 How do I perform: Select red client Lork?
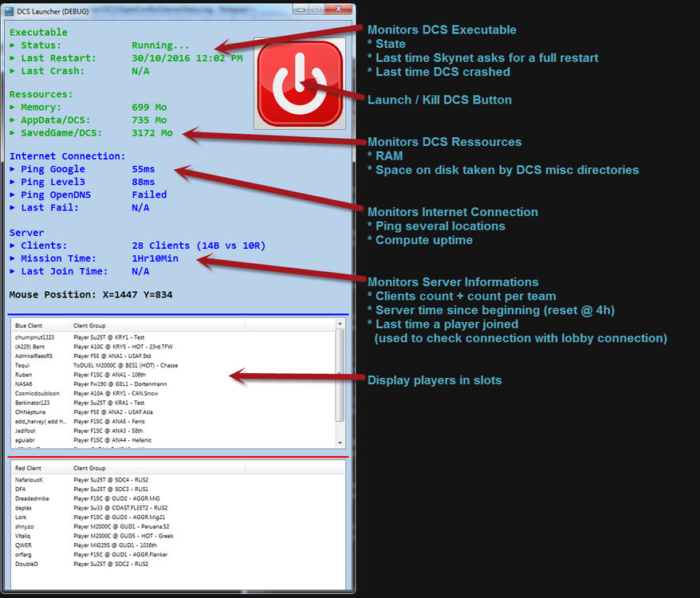[x=21, y=517]
